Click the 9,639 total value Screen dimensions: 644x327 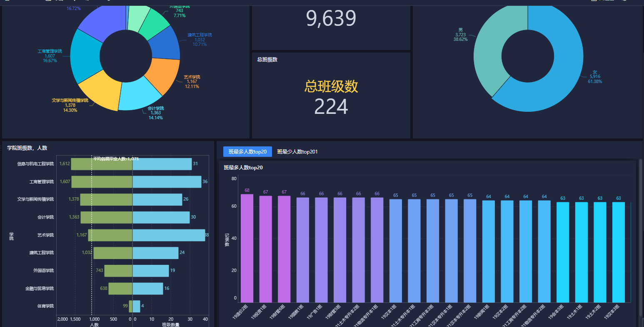[x=331, y=18]
